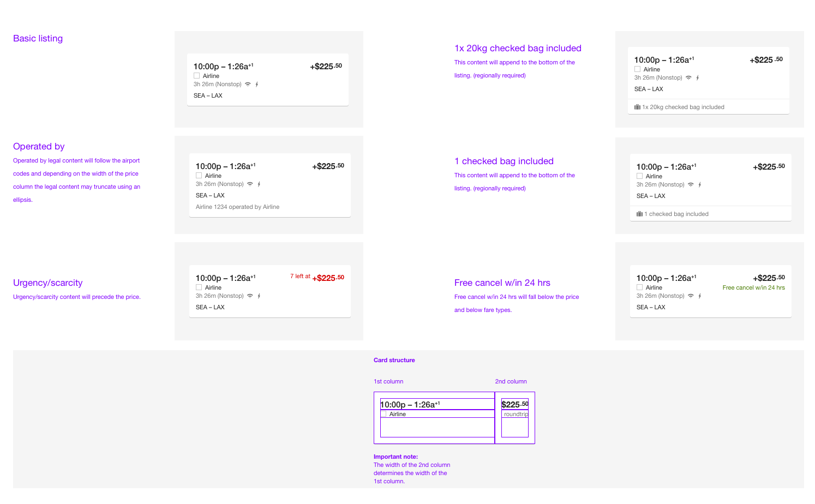Toggle the Airline checkbox in the Basic listing card

[x=196, y=76]
